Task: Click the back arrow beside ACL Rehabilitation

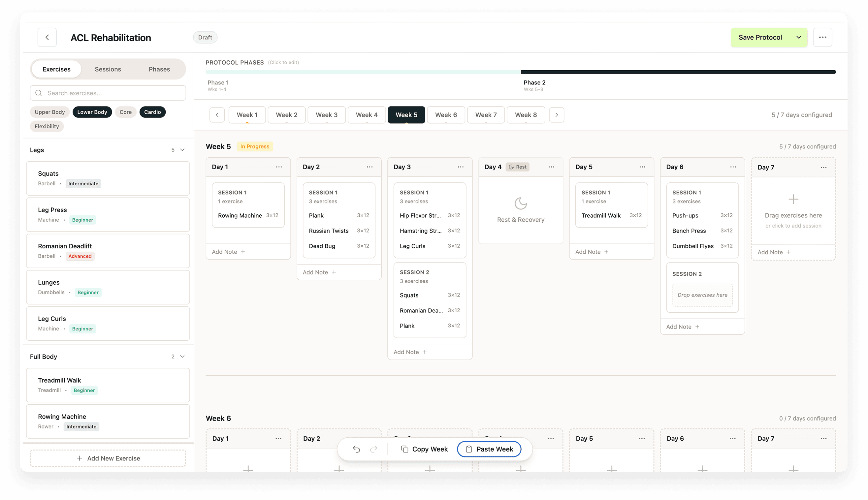Action: [x=47, y=37]
